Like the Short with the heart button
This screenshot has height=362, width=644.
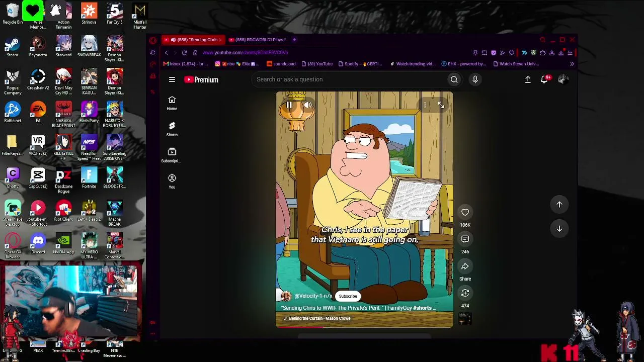point(465,212)
